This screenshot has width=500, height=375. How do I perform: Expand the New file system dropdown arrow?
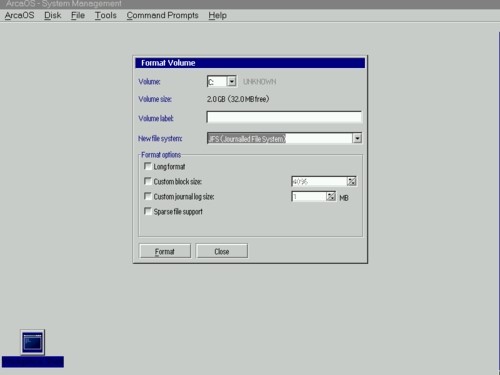(357, 138)
